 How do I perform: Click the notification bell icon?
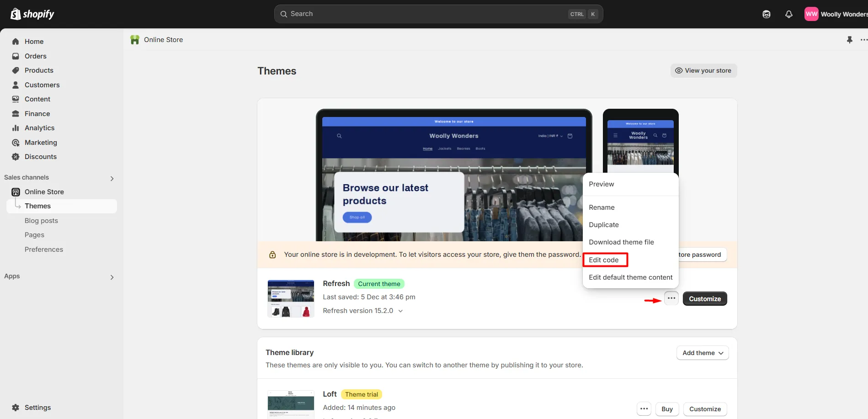[788, 14]
